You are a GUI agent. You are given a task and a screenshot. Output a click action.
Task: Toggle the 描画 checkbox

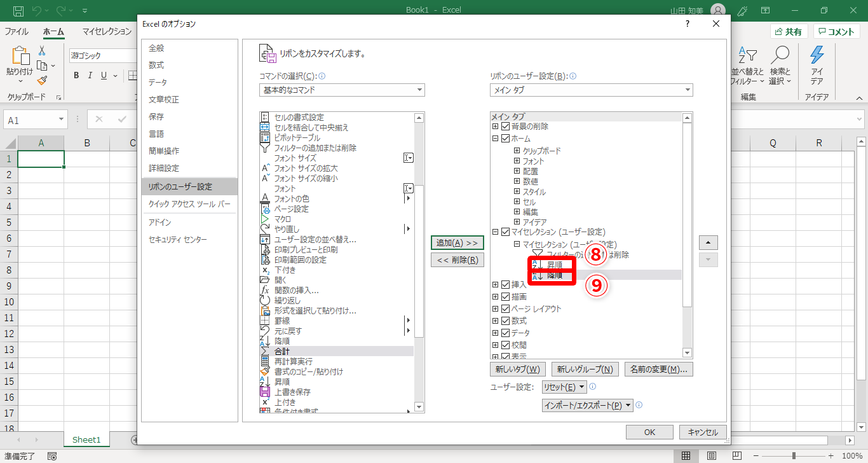506,296
